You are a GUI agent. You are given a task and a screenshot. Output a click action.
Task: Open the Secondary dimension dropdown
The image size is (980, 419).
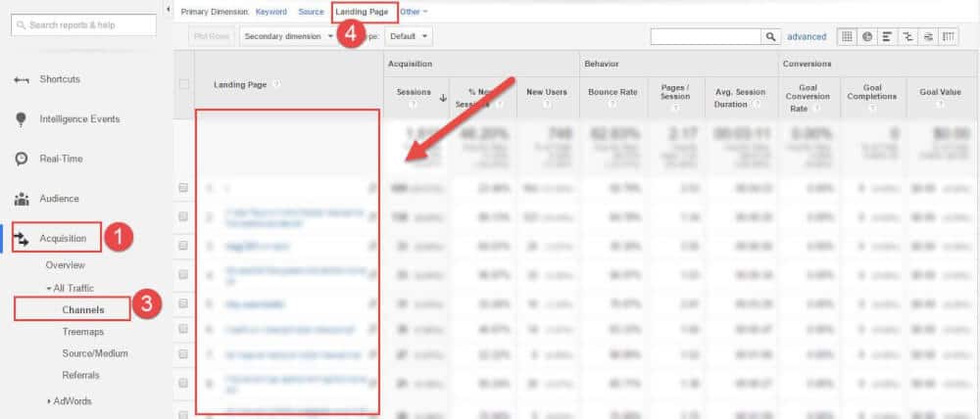[x=288, y=36]
